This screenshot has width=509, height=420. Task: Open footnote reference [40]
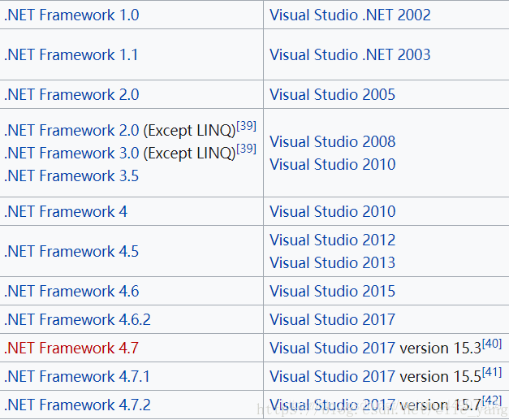(492, 344)
